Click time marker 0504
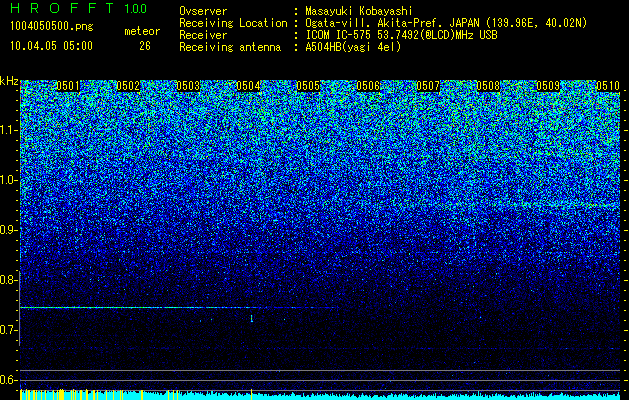 pos(248,86)
